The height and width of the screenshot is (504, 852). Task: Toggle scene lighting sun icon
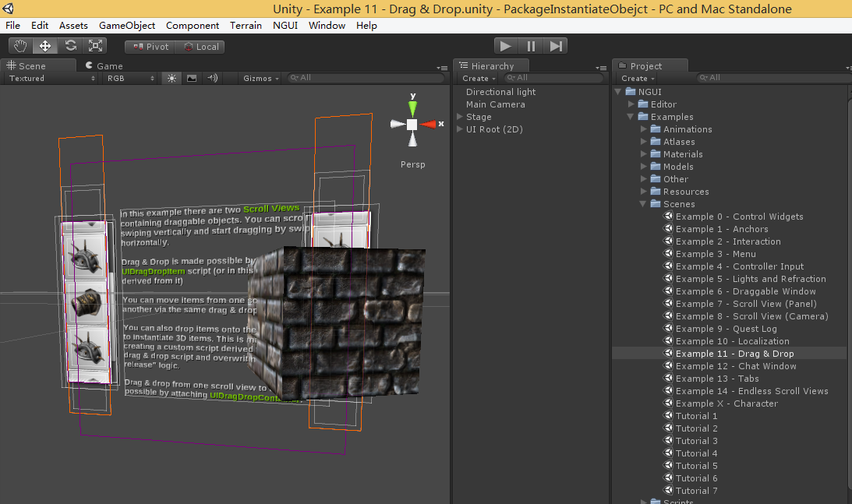171,78
